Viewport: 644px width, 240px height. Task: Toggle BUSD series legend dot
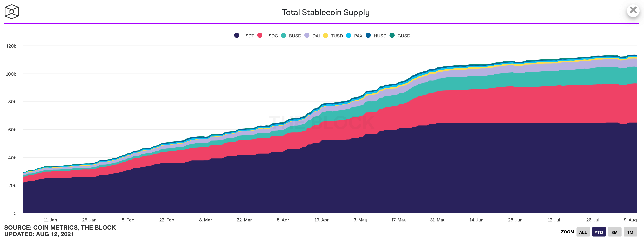pyautogui.click(x=283, y=35)
